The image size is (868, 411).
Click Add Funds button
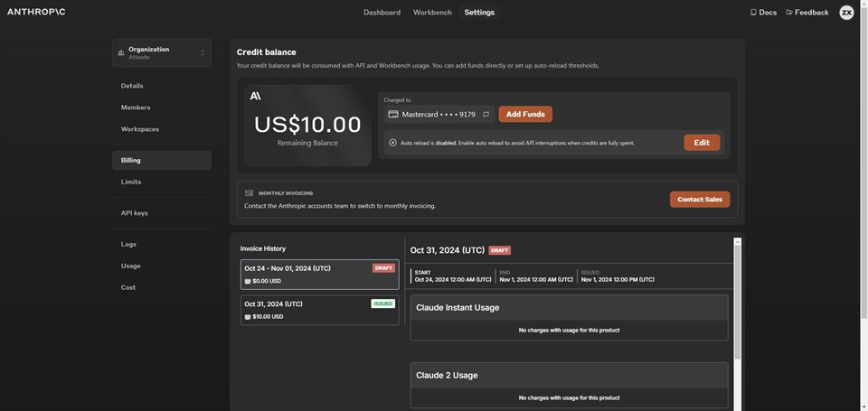pyautogui.click(x=525, y=115)
